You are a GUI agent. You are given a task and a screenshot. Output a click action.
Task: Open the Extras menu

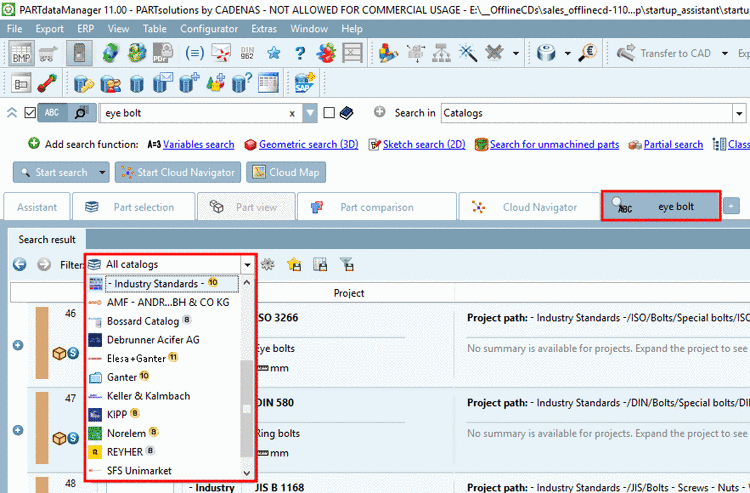(x=264, y=29)
